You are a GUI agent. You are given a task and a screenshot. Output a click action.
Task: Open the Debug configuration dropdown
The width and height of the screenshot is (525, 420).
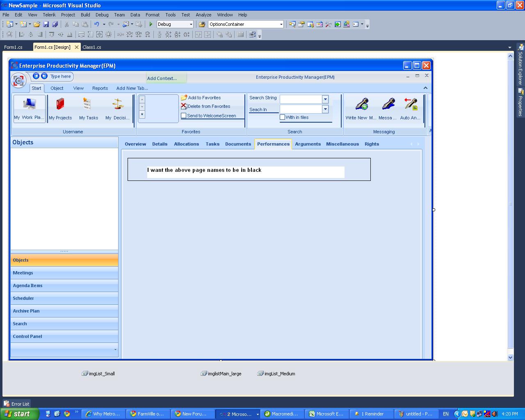pyautogui.click(x=191, y=24)
